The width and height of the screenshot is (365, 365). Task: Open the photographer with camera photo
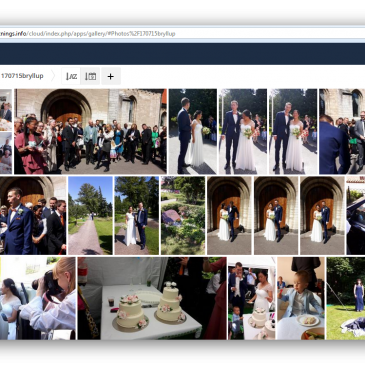click(x=38, y=298)
